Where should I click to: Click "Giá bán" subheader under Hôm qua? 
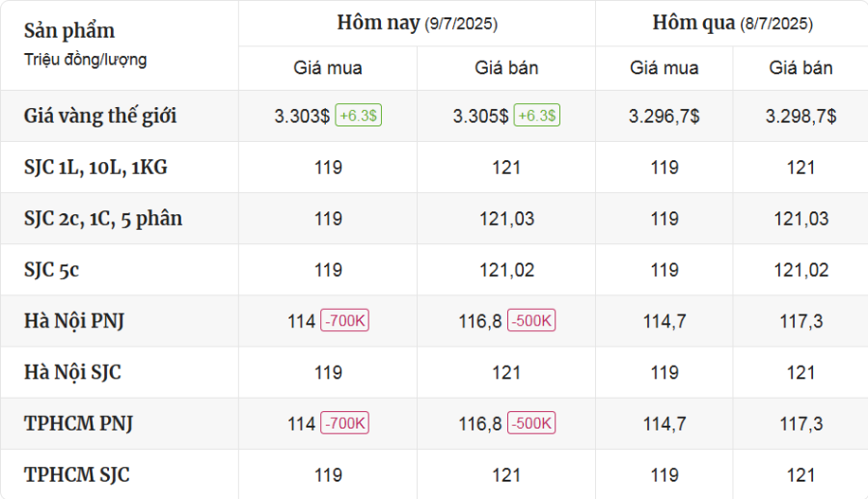pyautogui.click(x=800, y=69)
